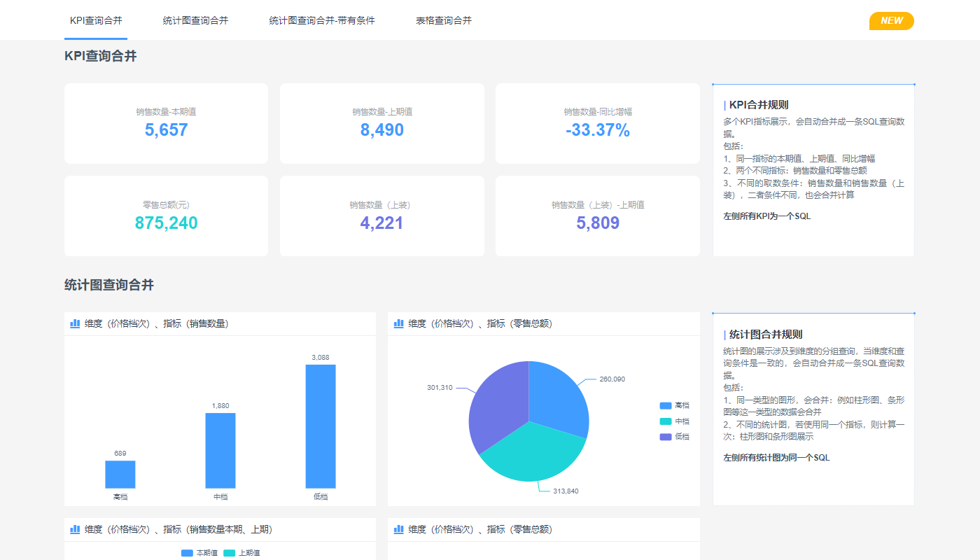This screenshot has height=560, width=980.
Task: Click the teal pie slice labeled 313,840
Action: [x=532, y=455]
